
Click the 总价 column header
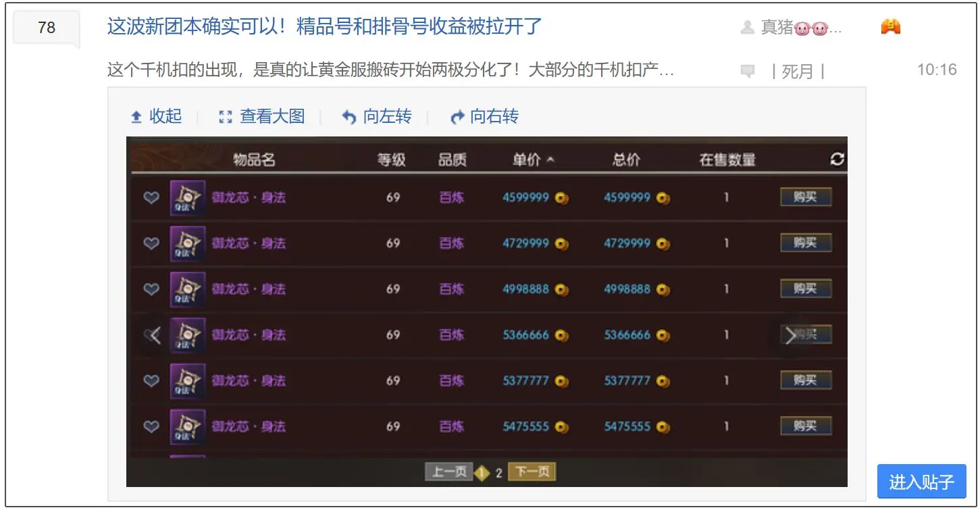[x=627, y=160]
